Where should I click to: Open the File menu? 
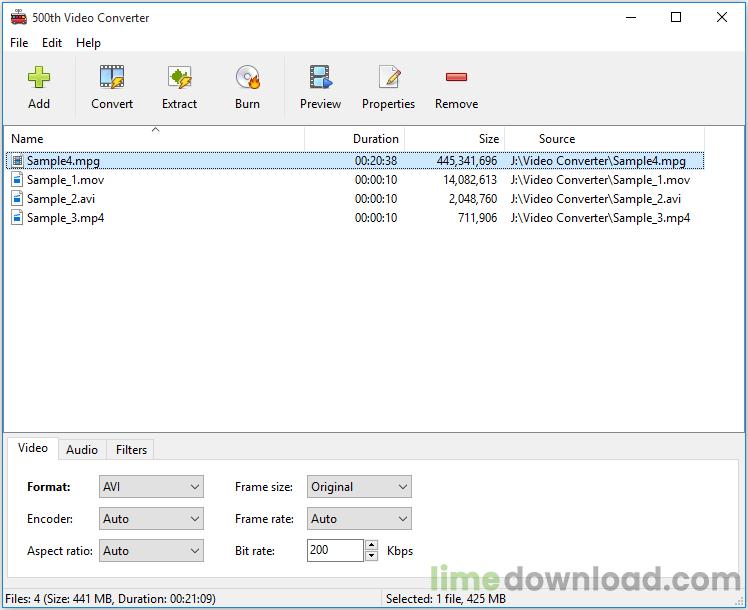(19, 43)
